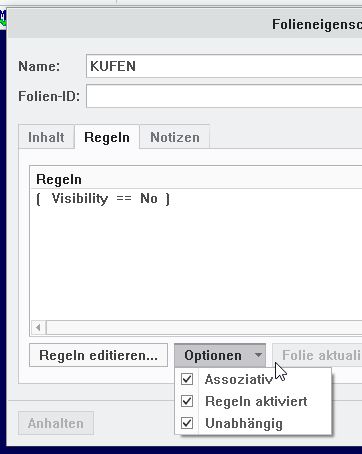Select the Visibility == No rule
This screenshot has height=454, width=362.
tap(103, 199)
